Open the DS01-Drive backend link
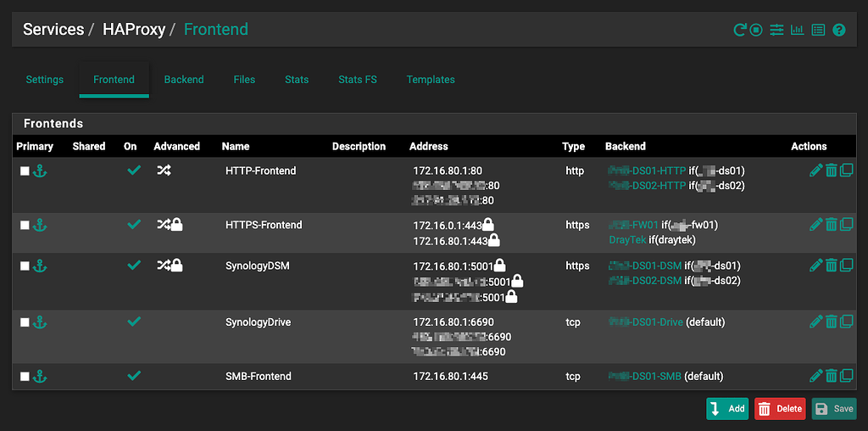This screenshot has width=868, height=431. click(x=646, y=322)
